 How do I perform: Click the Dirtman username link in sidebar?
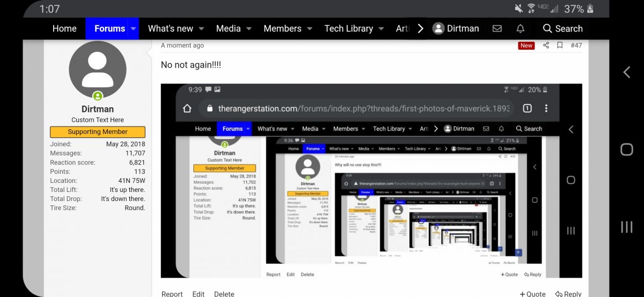coord(98,109)
